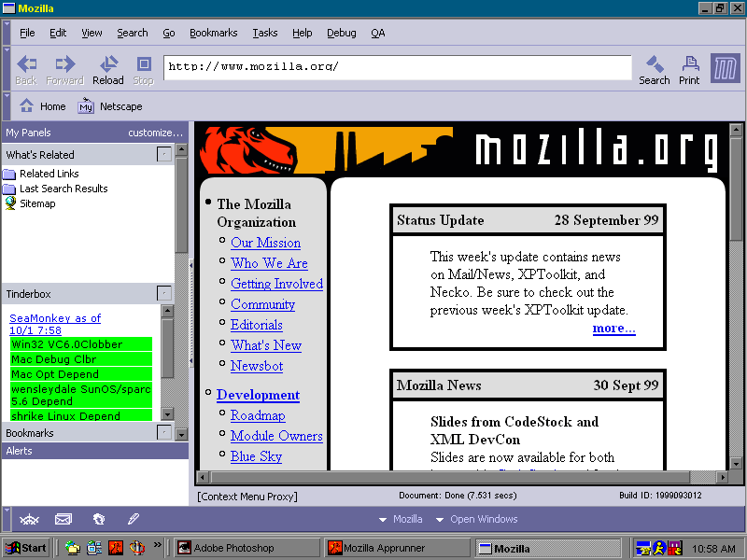Image resolution: width=747 pixels, height=560 pixels.
Task: Click the more... link in Status Update
Action: click(613, 328)
